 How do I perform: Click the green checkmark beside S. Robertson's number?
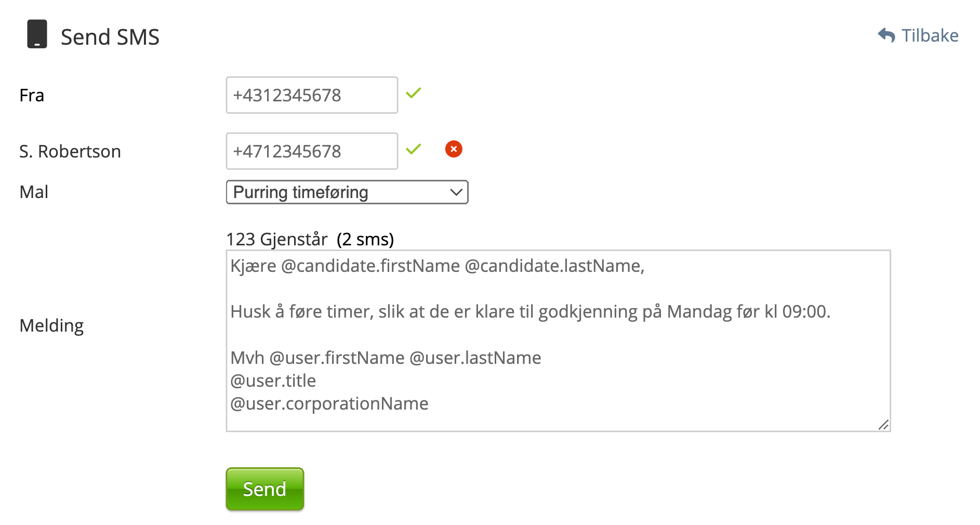414,149
